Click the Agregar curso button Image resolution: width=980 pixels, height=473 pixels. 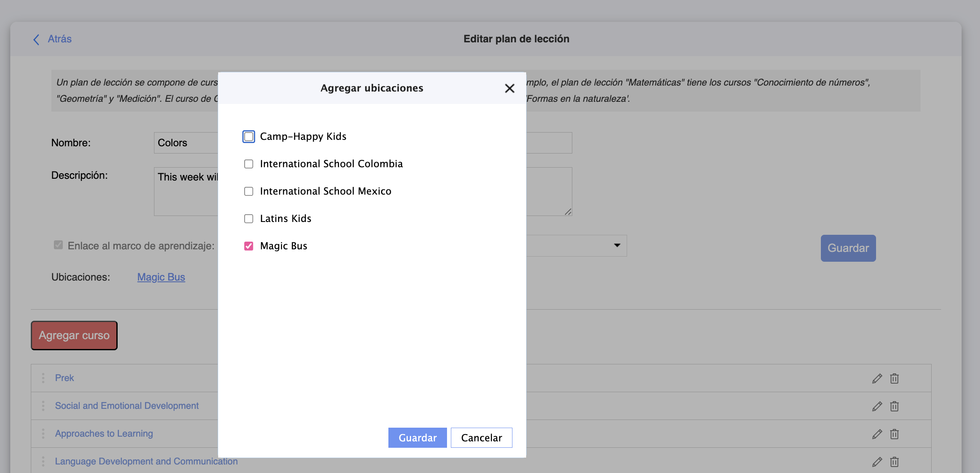tap(74, 335)
